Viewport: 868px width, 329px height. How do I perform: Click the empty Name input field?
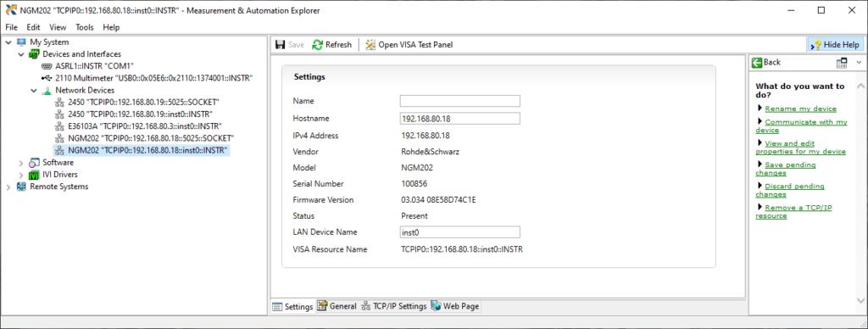(x=460, y=101)
